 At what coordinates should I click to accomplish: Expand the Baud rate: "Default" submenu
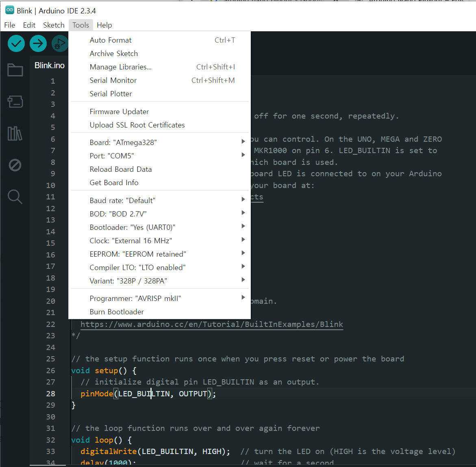point(160,201)
